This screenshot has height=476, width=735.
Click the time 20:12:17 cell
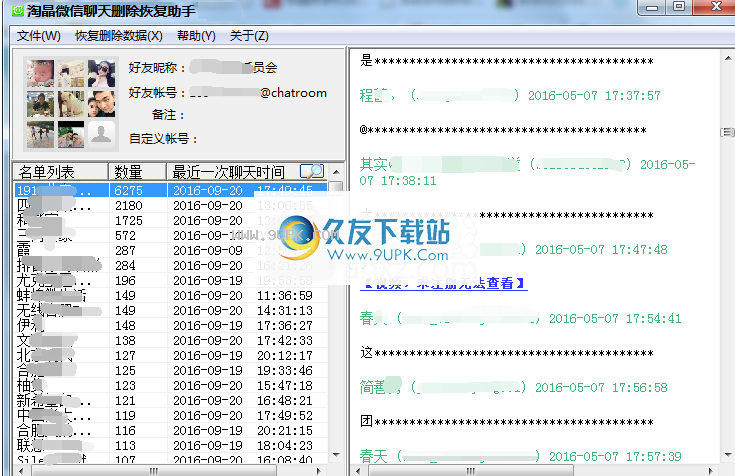point(285,355)
